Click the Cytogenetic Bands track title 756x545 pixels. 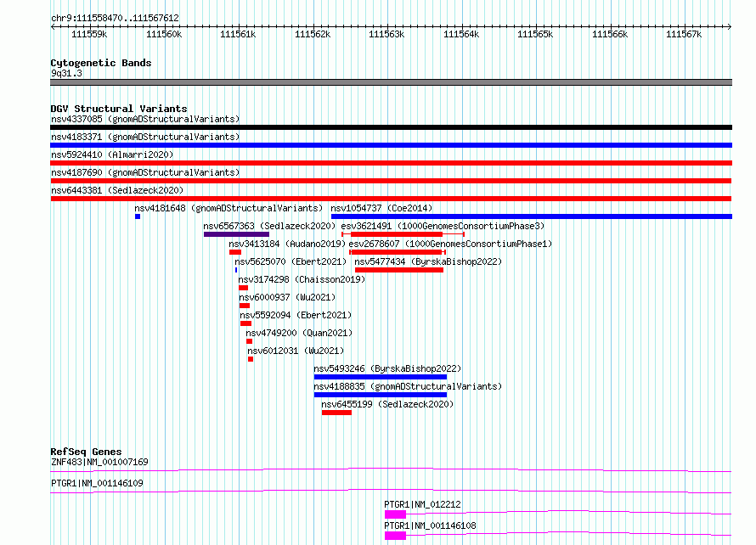click(101, 63)
